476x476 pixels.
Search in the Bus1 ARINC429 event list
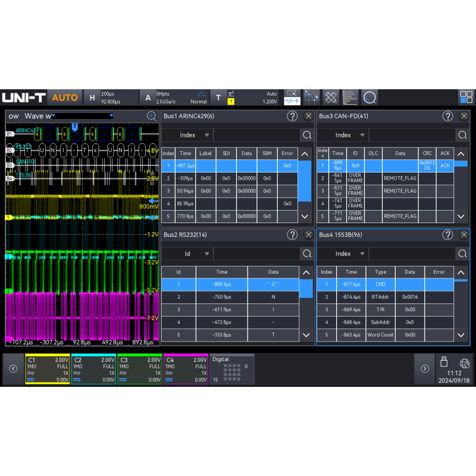coord(307,135)
